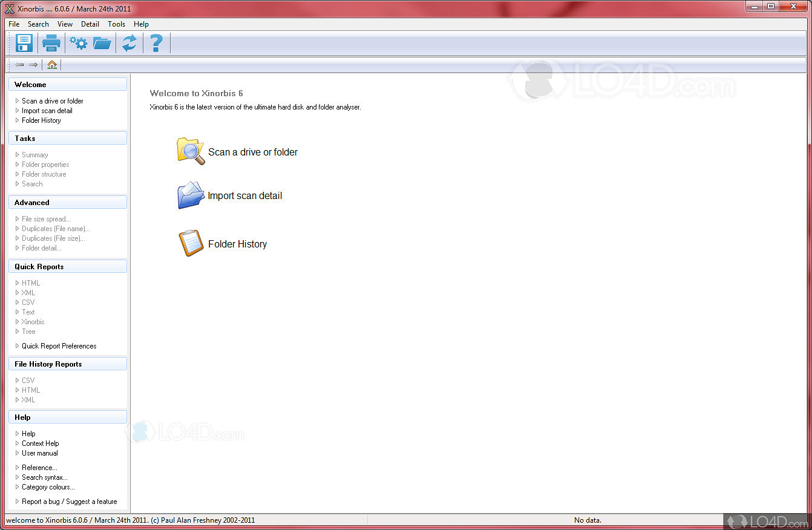Click Report a bug / Suggest a feature

(70, 502)
